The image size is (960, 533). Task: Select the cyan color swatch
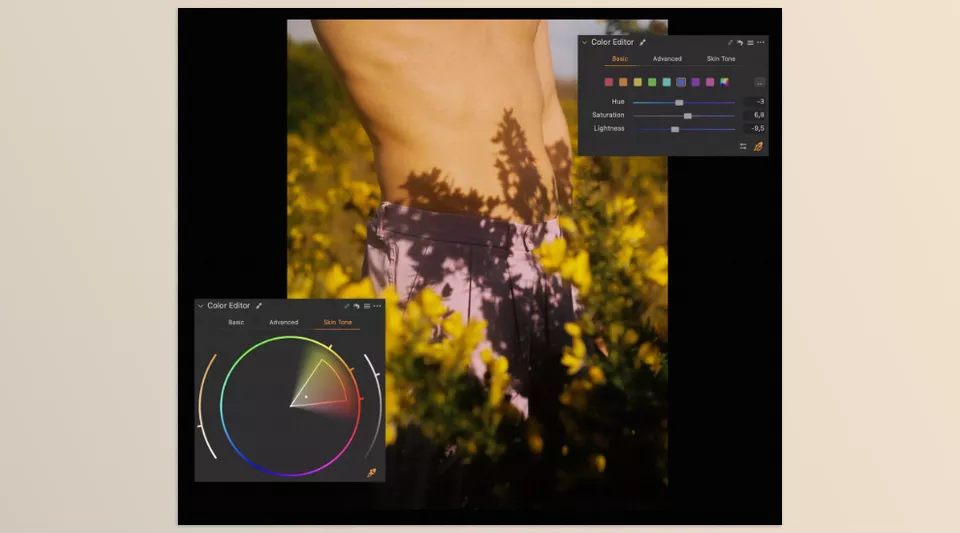click(x=666, y=82)
